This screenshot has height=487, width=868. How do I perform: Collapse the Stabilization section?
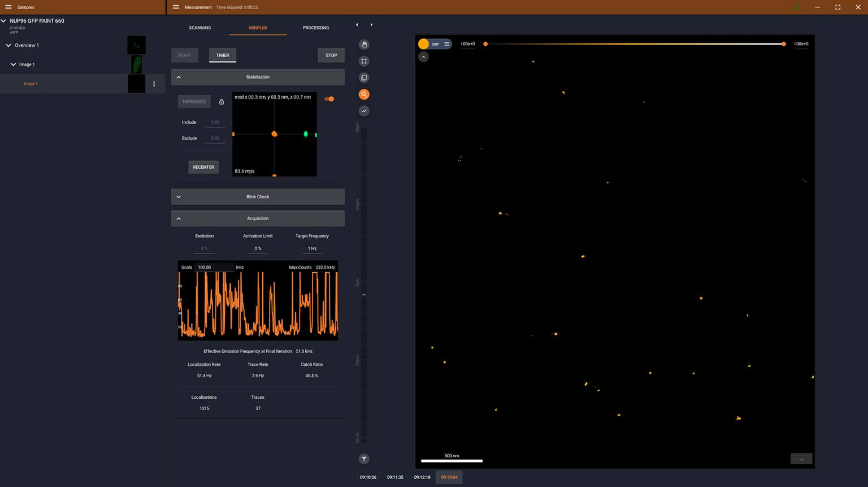pos(179,77)
